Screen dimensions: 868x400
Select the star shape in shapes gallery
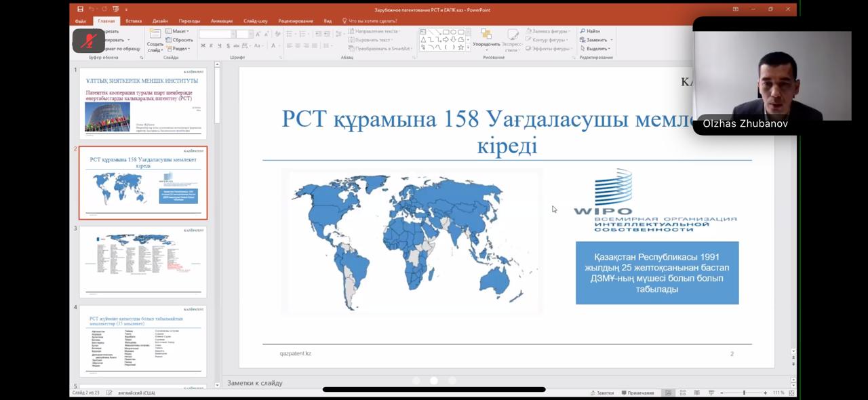pyautogui.click(x=461, y=47)
